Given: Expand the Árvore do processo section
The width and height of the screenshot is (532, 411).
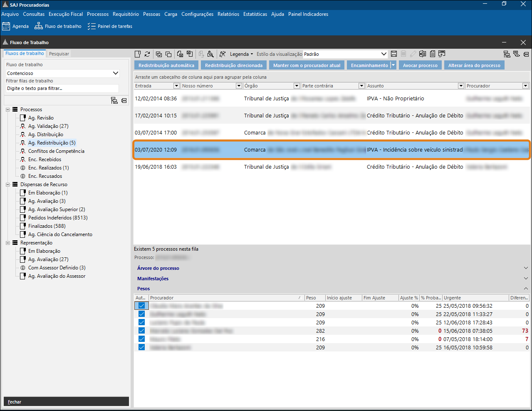Looking at the screenshot, I should point(158,268).
